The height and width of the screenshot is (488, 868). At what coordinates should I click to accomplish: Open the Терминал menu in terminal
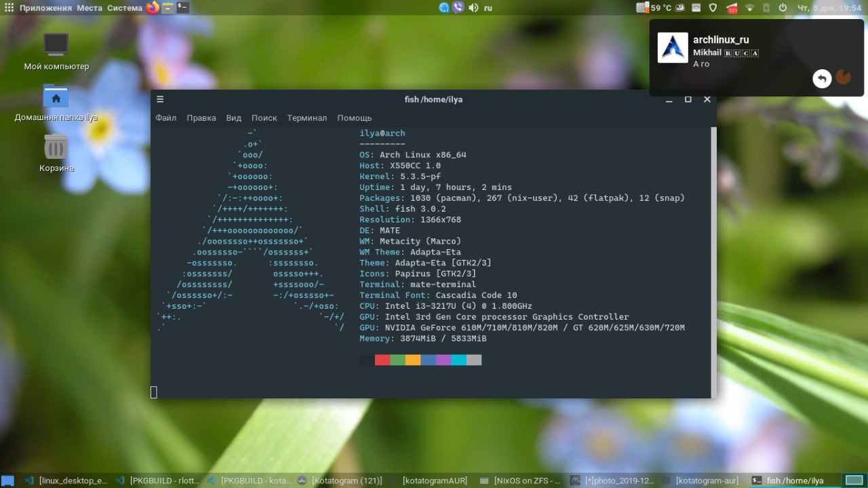(x=307, y=117)
